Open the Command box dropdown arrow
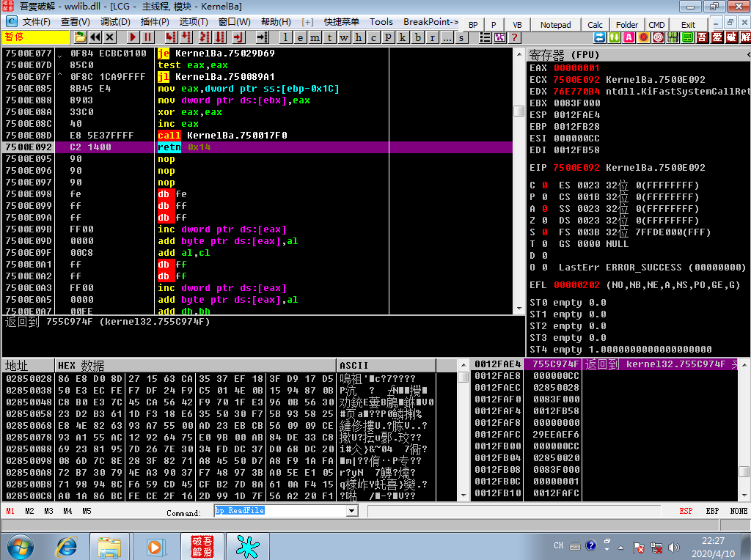 [352, 511]
